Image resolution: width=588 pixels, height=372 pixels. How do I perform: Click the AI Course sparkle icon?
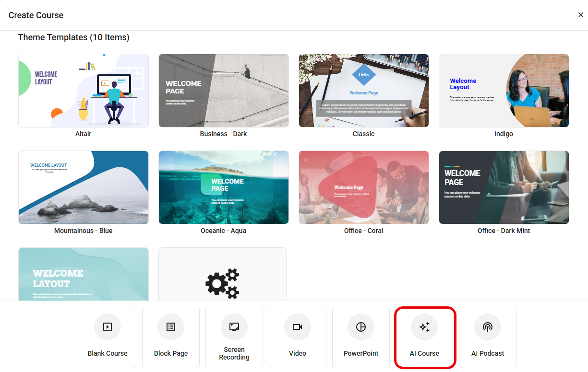click(x=424, y=327)
